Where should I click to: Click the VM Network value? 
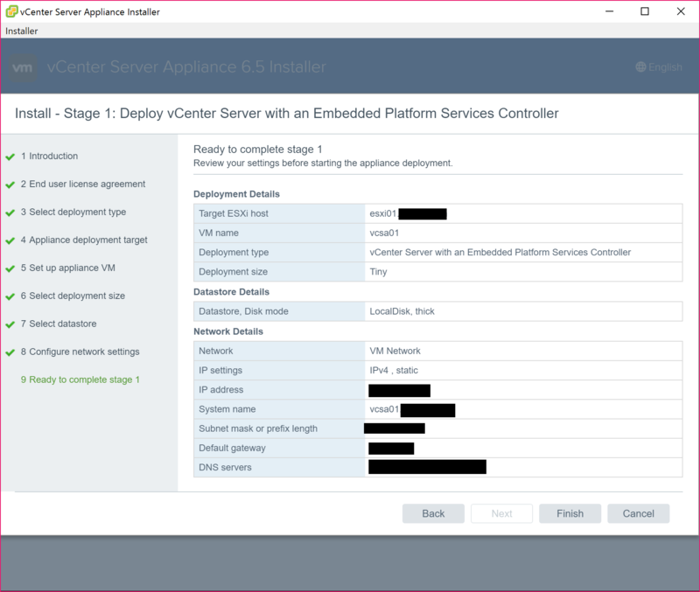395,351
